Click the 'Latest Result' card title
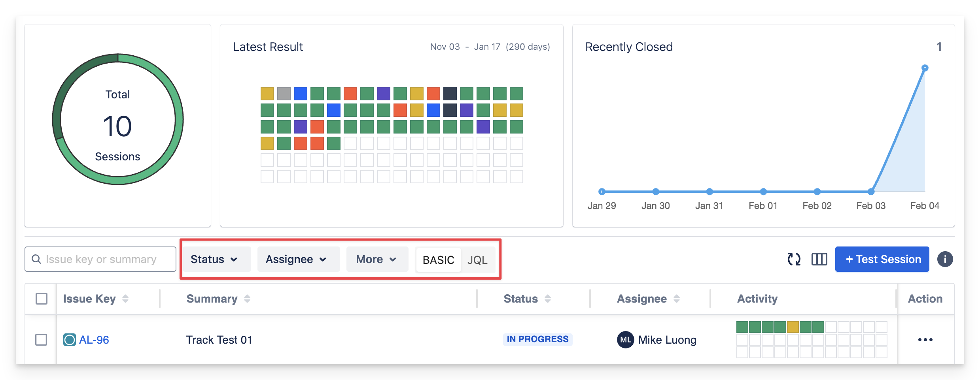This screenshot has height=380, width=980. tap(268, 47)
